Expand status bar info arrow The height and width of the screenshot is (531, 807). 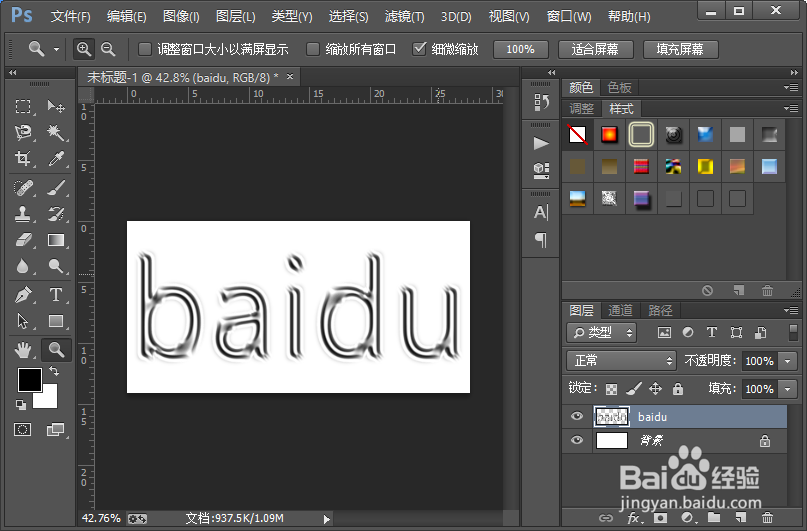[x=326, y=519]
